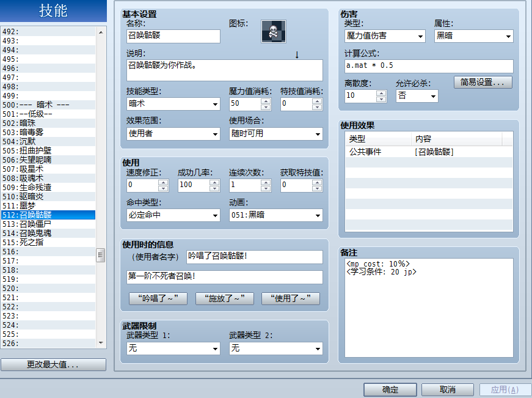Open the 属性 dropdown showing 黑暗
This screenshot has width=532, height=398.
pos(473,36)
